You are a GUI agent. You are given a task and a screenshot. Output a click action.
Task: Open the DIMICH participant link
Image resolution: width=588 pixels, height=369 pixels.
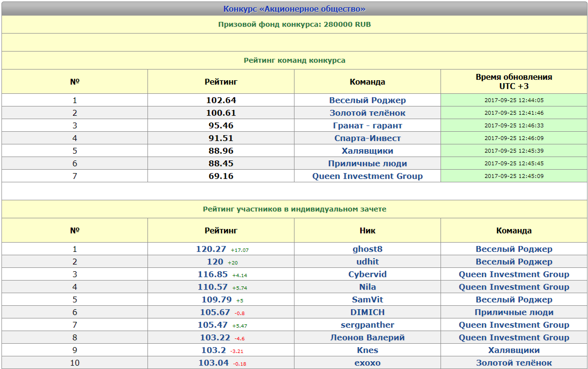(367, 312)
